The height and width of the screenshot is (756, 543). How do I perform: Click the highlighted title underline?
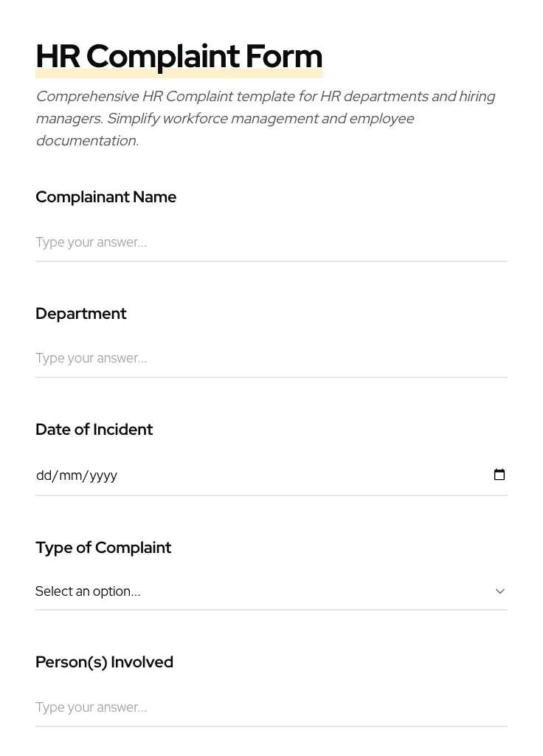(x=179, y=72)
